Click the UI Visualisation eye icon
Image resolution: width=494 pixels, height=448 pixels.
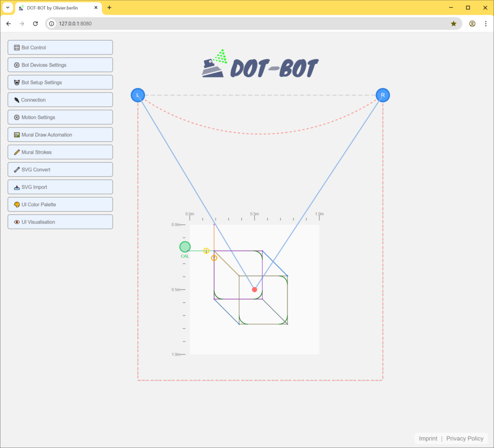coord(17,222)
